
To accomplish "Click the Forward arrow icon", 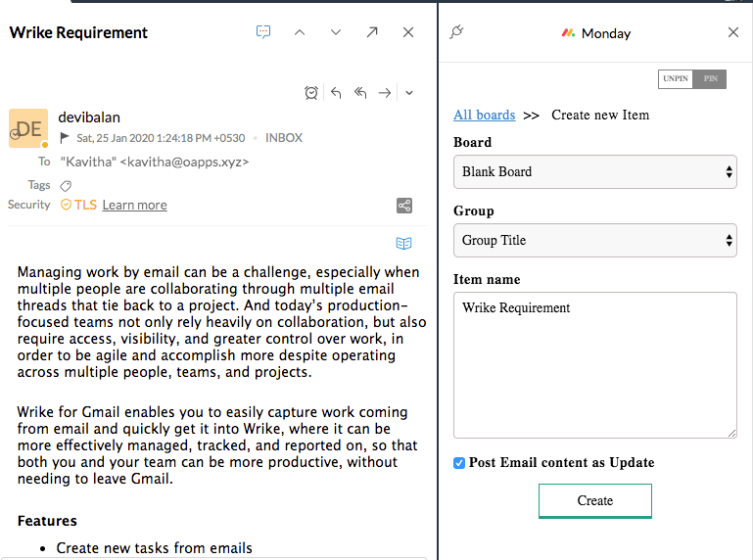I will tap(385, 92).
